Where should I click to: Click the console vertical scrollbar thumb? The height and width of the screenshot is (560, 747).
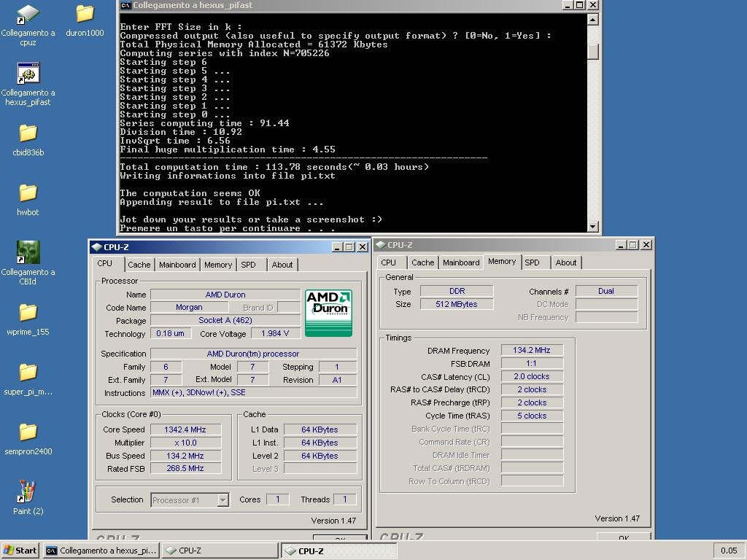592,52
